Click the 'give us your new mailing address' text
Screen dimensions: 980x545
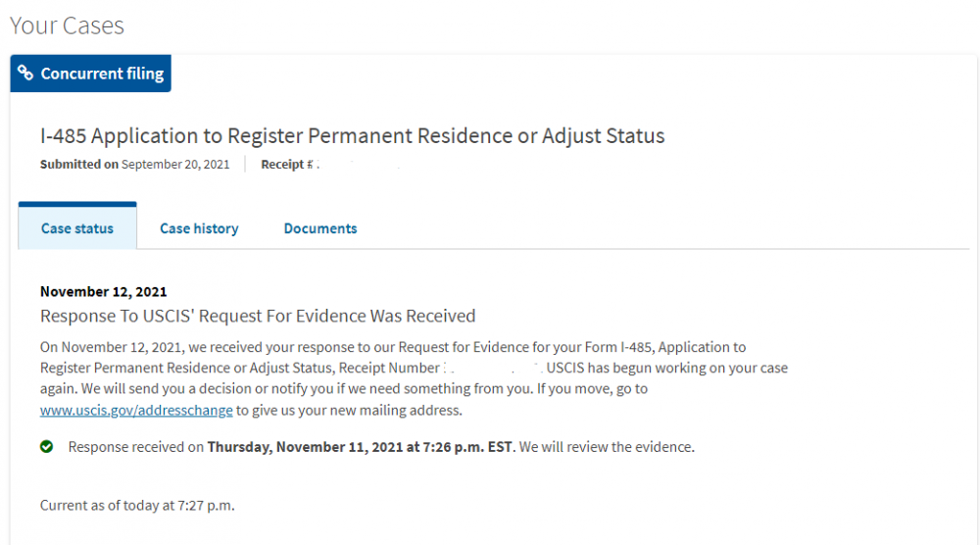(357, 410)
